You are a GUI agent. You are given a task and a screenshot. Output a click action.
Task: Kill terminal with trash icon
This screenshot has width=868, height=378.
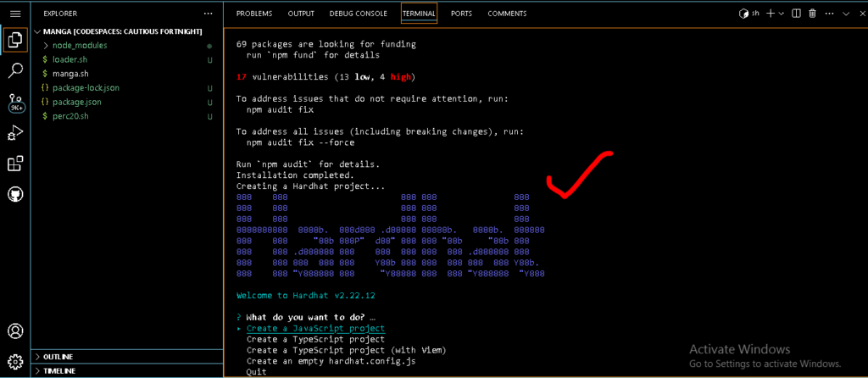click(x=812, y=14)
